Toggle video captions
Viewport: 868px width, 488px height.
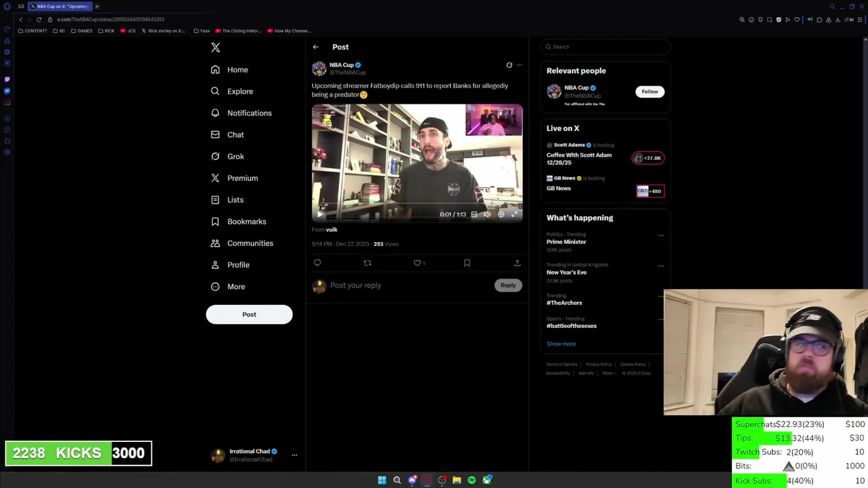tap(474, 214)
